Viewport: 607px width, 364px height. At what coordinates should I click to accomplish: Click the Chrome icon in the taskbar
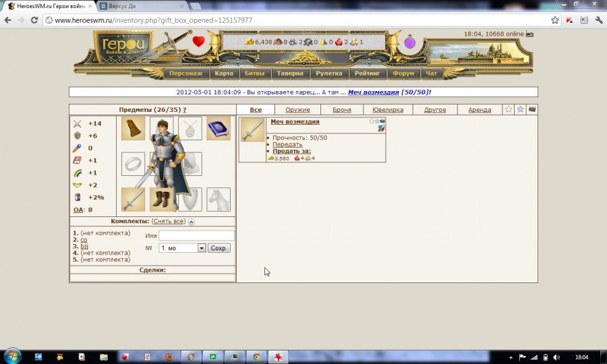pos(256,357)
